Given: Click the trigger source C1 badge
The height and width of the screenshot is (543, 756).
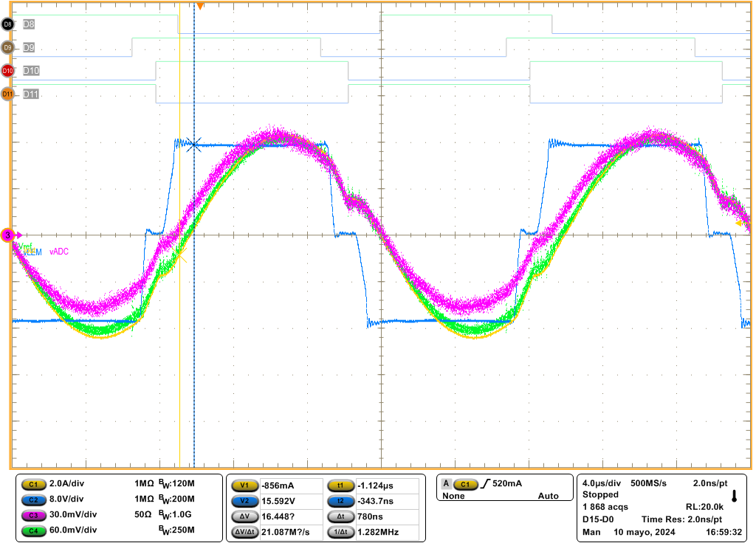Looking at the screenshot, I should tap(465, 484).
